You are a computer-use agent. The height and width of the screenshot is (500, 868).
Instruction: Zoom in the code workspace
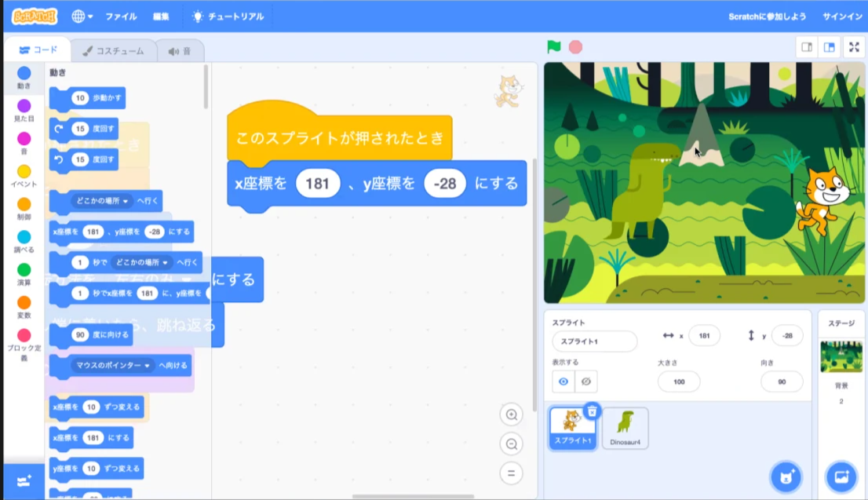(511, 414)
